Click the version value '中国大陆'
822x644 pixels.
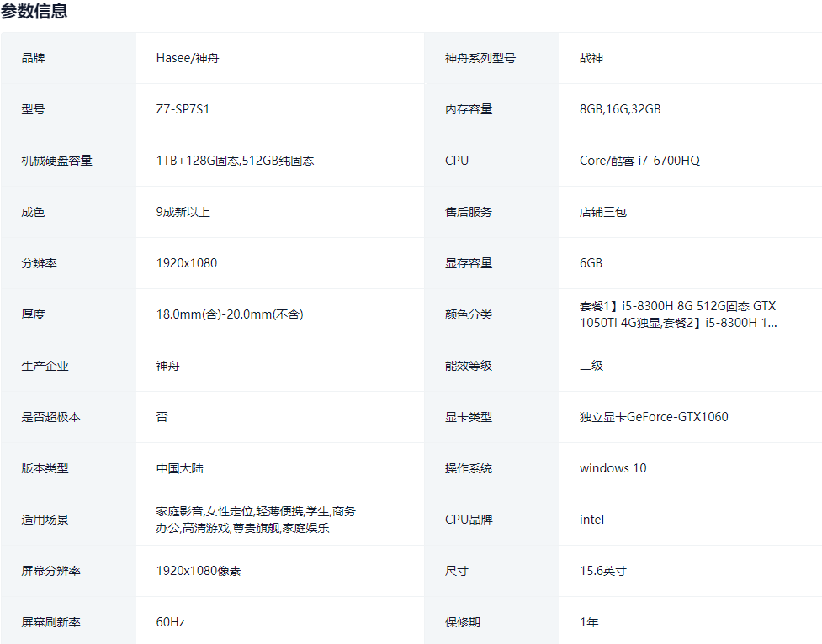point(180,468)
